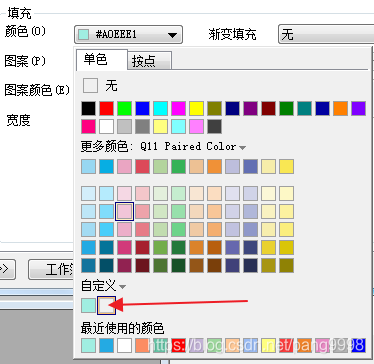Select the pure blue basic color swatch
This screenshot has width=374, height=364.
coord(142,109)
